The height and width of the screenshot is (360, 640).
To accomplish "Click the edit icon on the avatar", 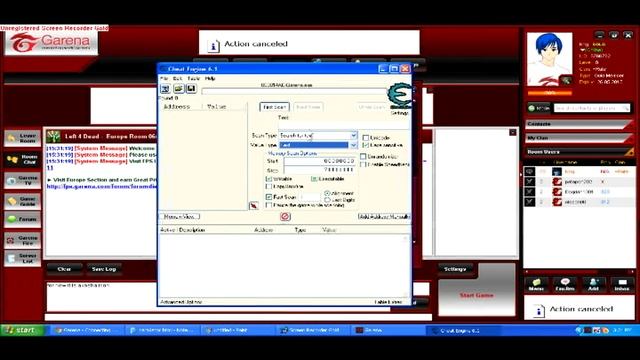I will coord(566,80).
